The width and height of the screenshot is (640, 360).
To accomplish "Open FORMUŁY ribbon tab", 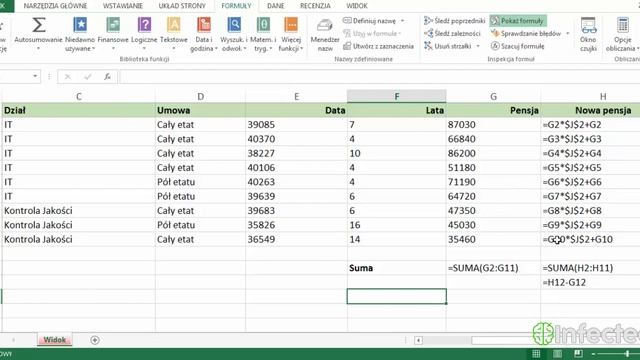I will 236,6.
